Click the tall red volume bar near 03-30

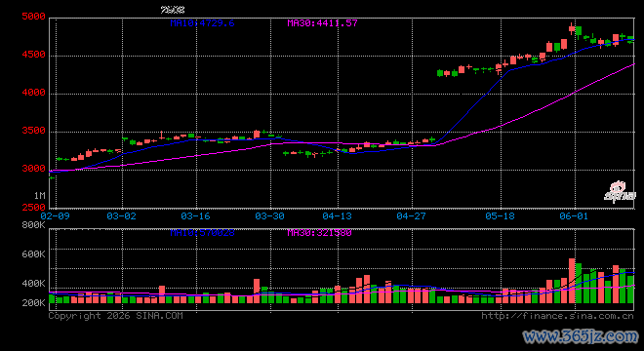point(257,292)
